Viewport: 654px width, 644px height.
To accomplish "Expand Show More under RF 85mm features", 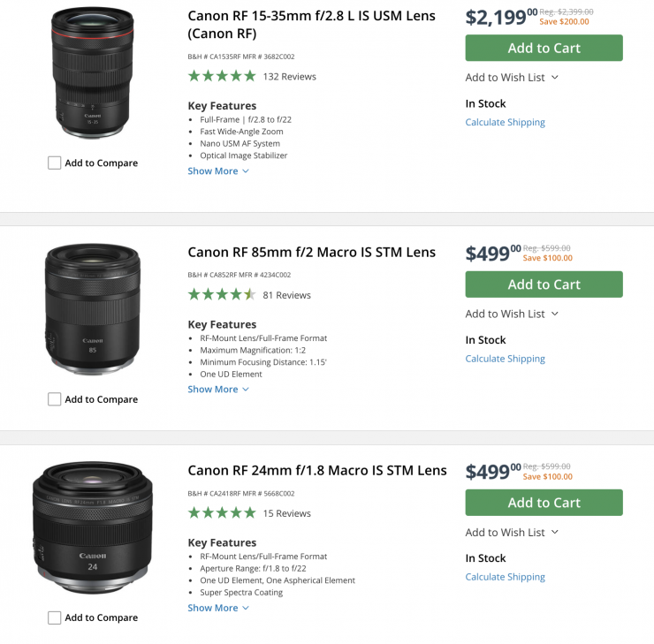I will [218, 390].
